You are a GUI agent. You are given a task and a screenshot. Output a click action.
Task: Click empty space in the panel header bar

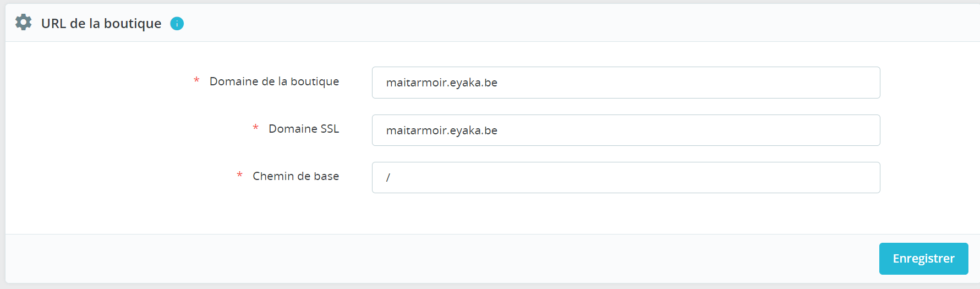[x=550, y=23]
